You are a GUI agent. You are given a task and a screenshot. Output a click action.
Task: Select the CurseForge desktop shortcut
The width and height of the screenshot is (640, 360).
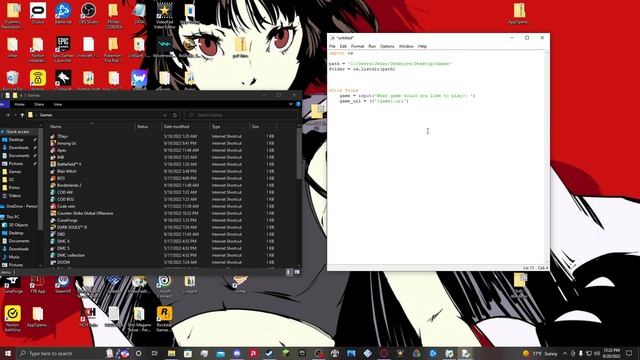13,284
